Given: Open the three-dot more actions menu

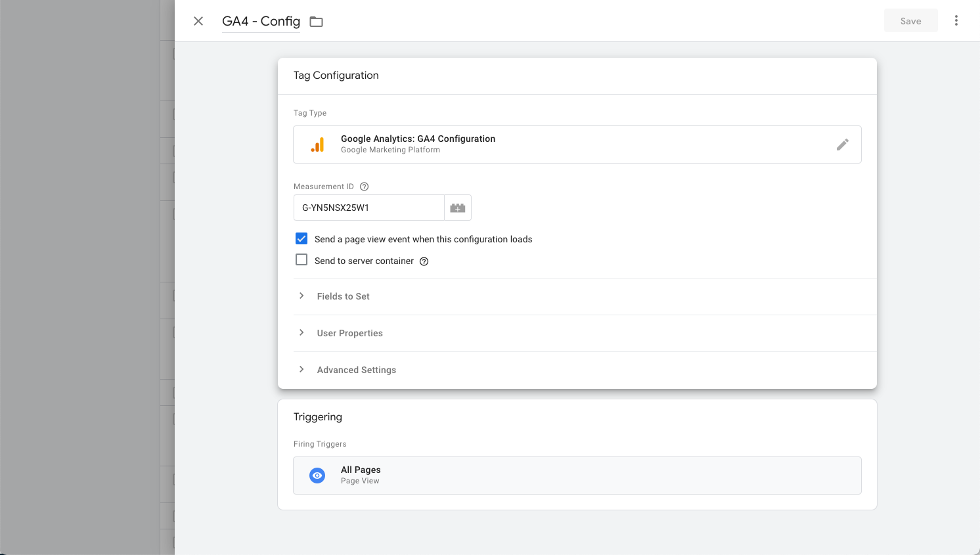Looking at the screenshot, I should [x=956, y=21].
